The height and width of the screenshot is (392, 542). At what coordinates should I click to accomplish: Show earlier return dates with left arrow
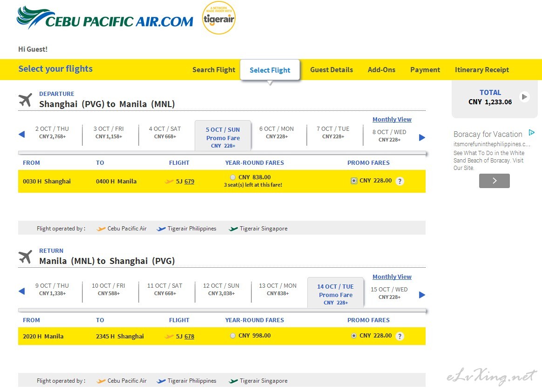[21, 291]
